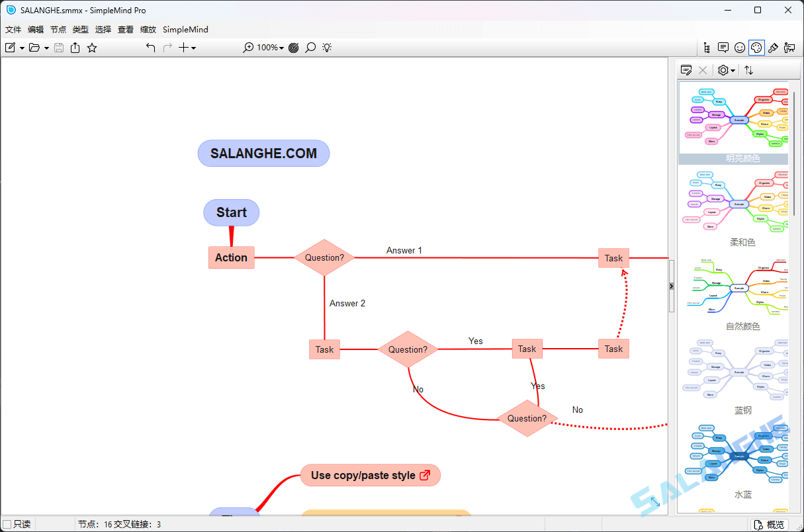Start presentation mode icon
This screenshot has height=532, width=804.
point(789,47)
